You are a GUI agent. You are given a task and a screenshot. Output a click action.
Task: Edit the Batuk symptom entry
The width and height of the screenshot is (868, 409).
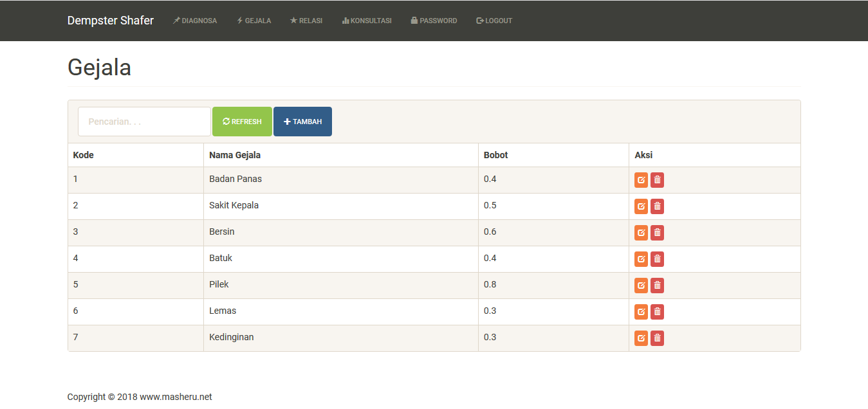coord(641,259)
